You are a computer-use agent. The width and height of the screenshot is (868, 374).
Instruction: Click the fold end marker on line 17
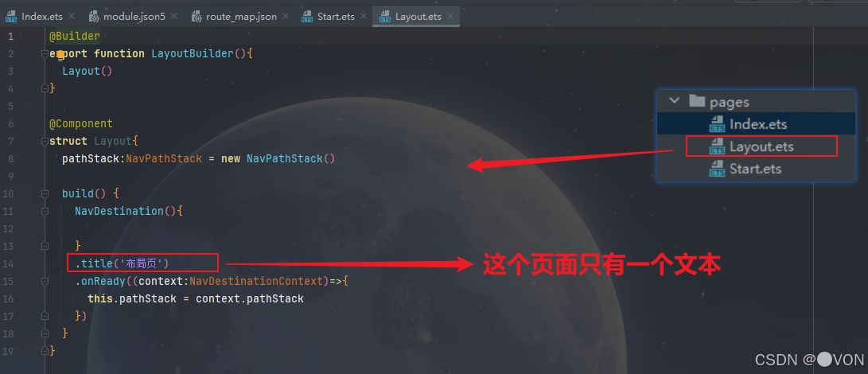45,317
